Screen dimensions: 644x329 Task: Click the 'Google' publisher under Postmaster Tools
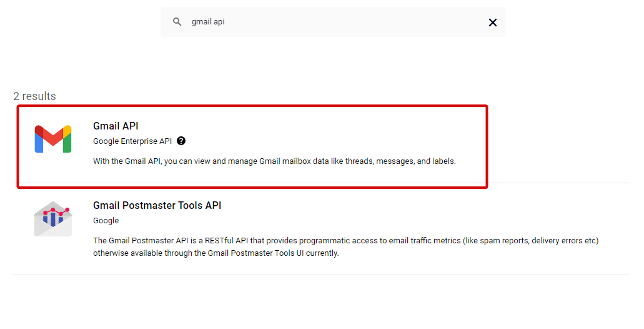click(106, 220)
